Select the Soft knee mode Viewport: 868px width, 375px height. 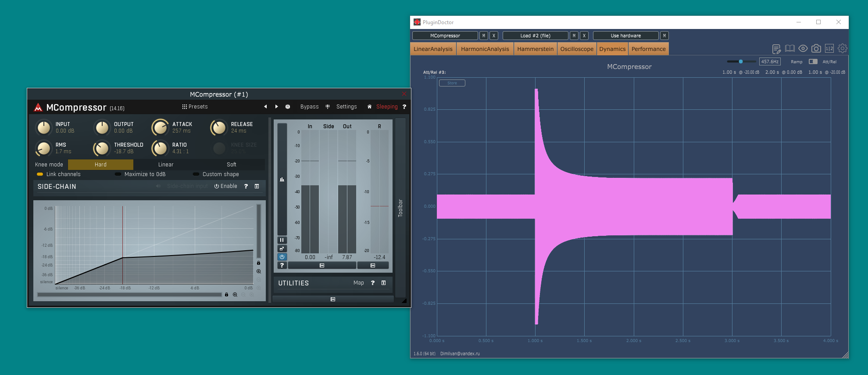tap(231, 165)
